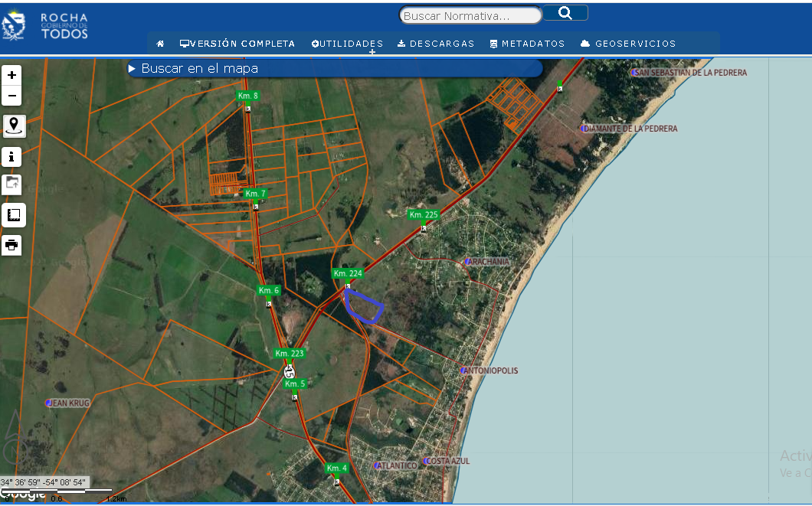Open the Descargas menu

pyautogui.click(x=436, y=44)
